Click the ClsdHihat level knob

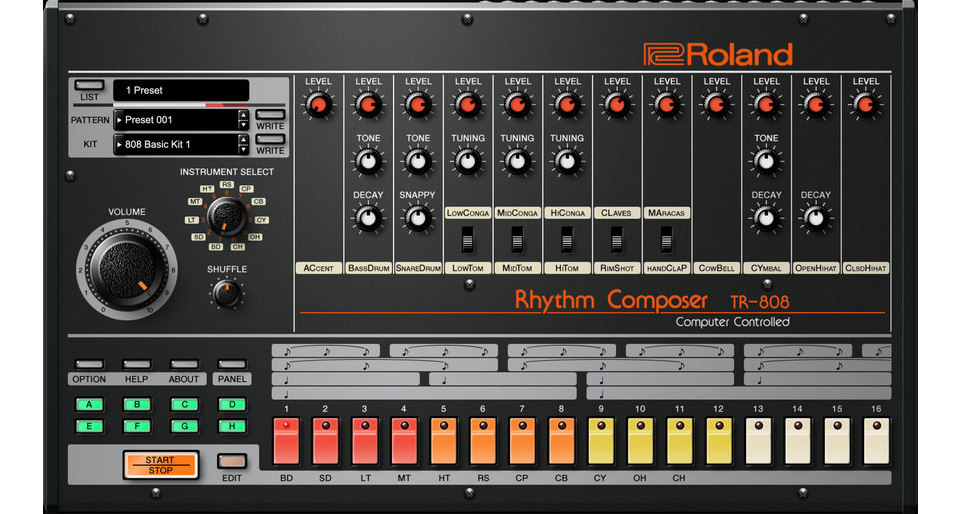865,105
